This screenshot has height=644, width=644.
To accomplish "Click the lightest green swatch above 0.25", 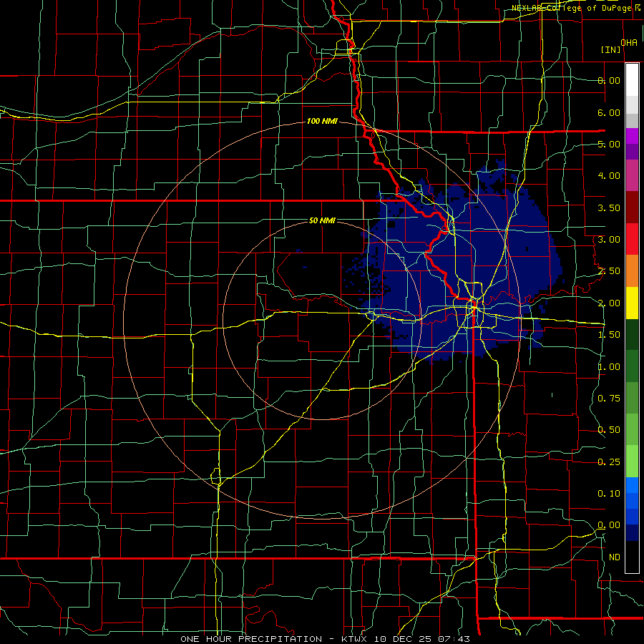I will 632,462.
